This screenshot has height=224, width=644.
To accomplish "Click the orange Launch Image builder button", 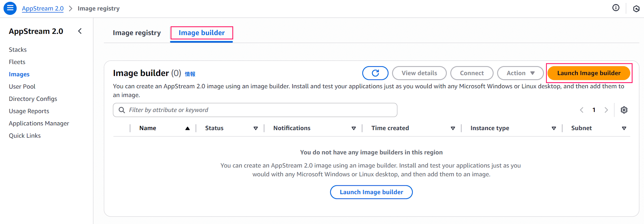I will [x=589, y=73].
